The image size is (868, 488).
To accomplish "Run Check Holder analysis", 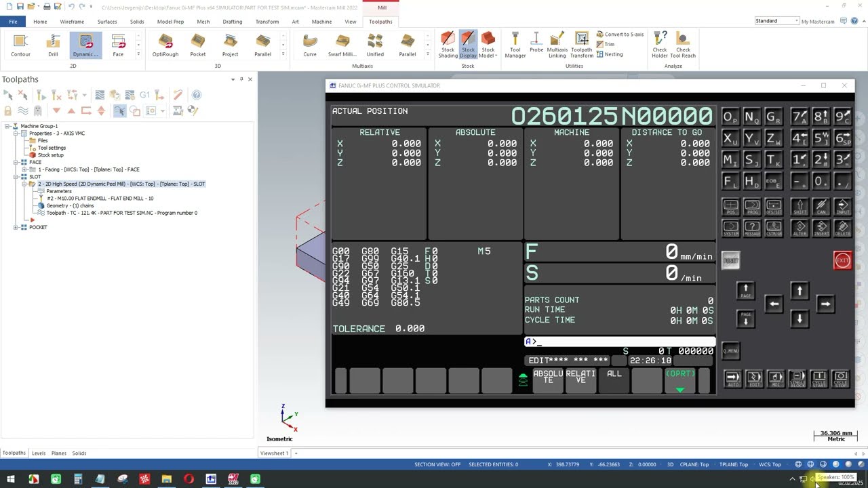I will point(660,45).
